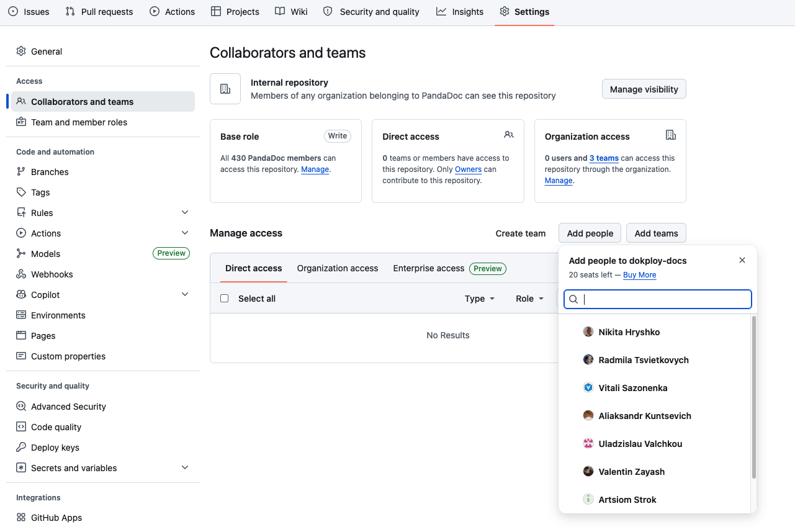The height and width of the screenshot is (532, 795).
Task: Click the Environments icon in sidebar
Action: pyautogui.click(x=21, y=315)
